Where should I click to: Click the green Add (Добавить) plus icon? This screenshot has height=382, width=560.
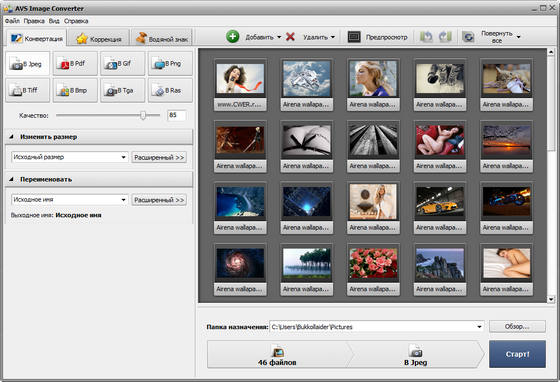[x=232, y=36]
